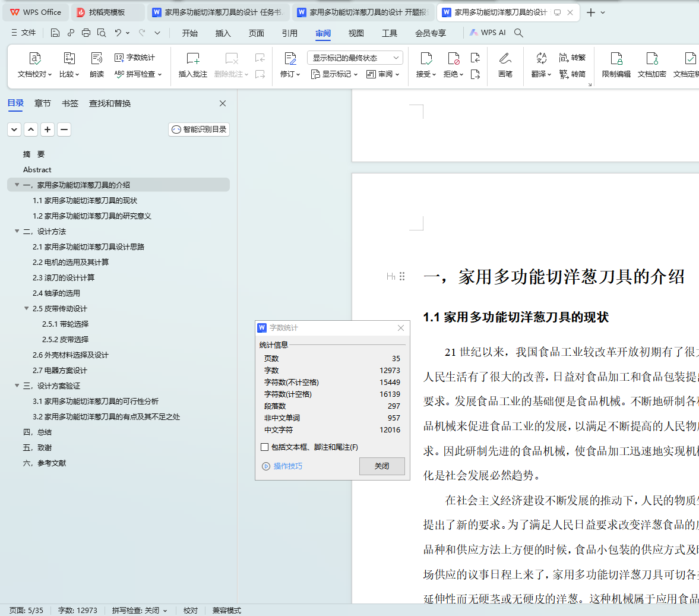Switch to the 开始 ribbon tab
The image size is (699, 616).
[x=190, y=33]
